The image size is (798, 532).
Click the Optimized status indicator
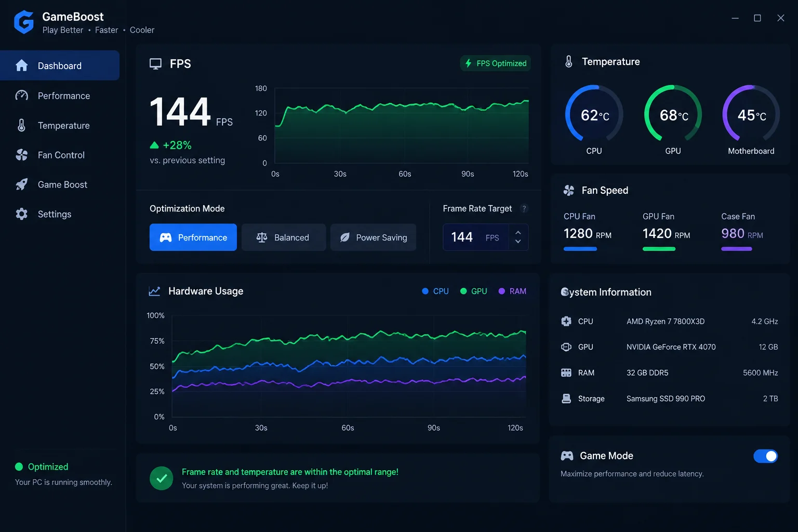[x=42, y=467]
